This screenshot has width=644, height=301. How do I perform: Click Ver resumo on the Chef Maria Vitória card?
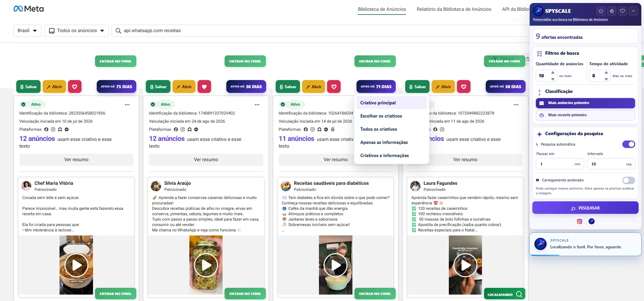[x=76, y=160]
